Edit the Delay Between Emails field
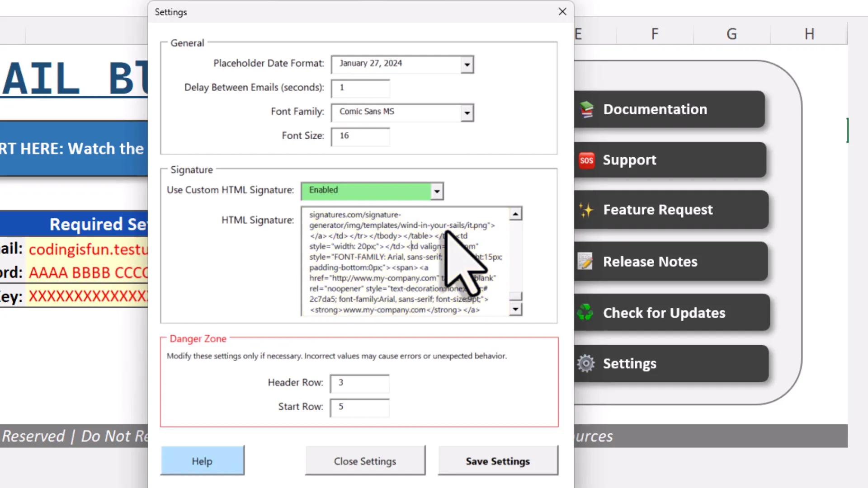This screenshot has width=868, height=488. pos(360,88)
